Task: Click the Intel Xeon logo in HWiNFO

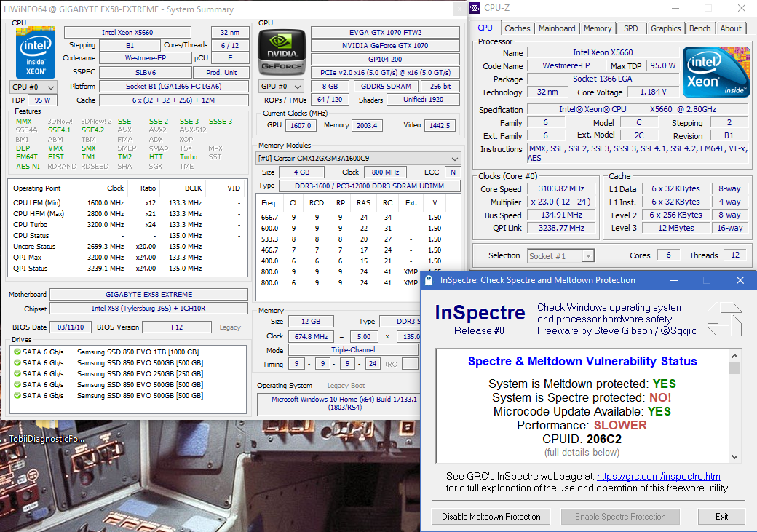Action: pos(35,52)
